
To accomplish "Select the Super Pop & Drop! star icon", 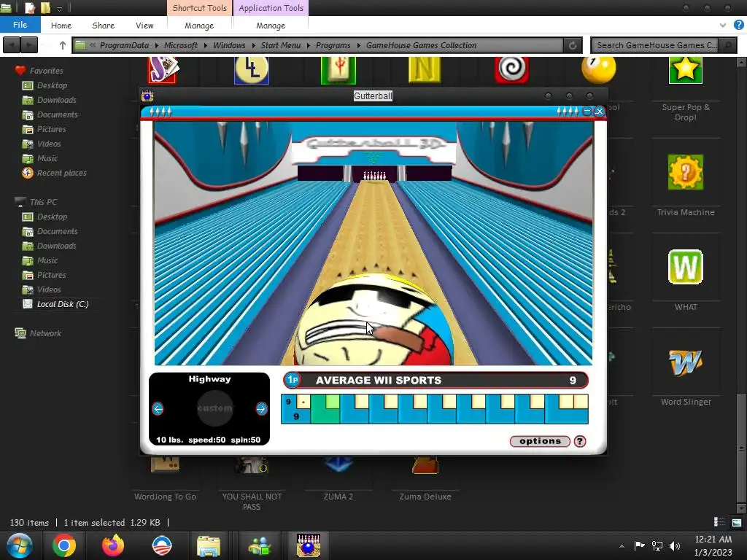I will (686, 70).
